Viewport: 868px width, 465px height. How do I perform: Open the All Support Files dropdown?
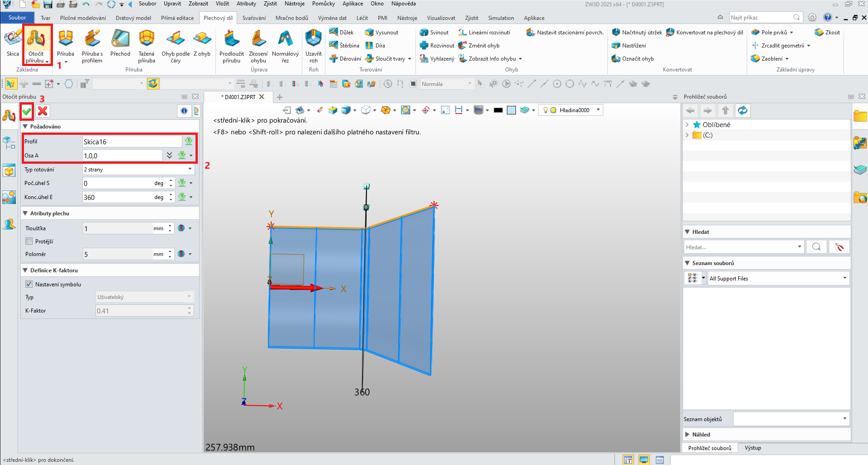coord(778,278)
